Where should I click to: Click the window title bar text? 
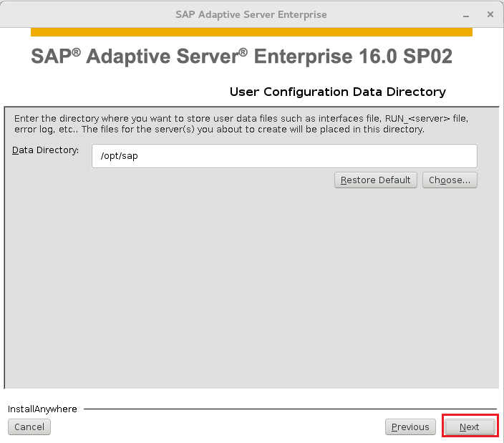[251, 14]
